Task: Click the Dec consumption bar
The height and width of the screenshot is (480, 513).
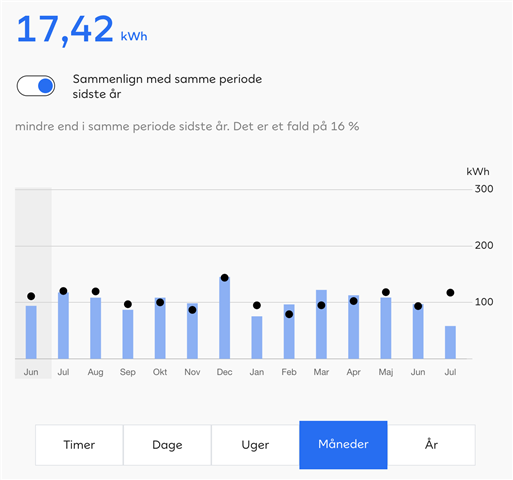Action: click(225, 318)
